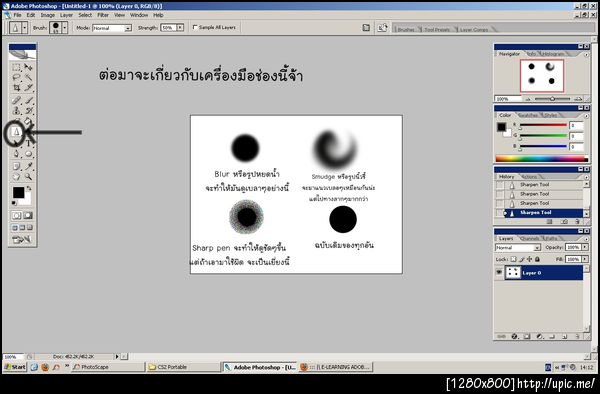Screen dimensions: 600x394
Task: Click Navigator zoom in button
Action: [x=578, y=99]
